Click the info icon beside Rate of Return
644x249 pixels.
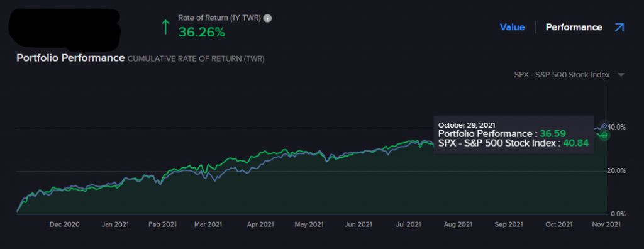pyautogui.click(x=267, y=18)
